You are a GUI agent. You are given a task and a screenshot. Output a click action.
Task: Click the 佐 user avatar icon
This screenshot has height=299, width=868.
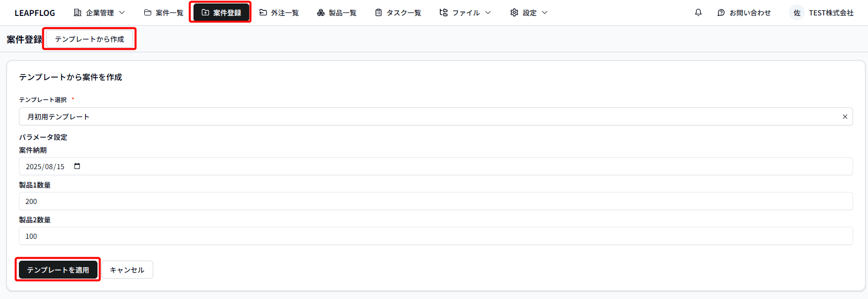coord(797,13)
